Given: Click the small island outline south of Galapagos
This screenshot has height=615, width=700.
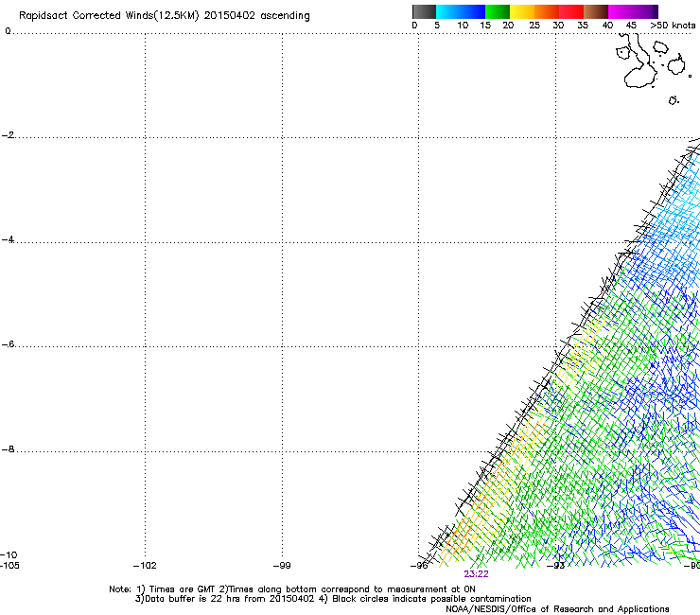Looking at the screenshot, I should (x=674, y=100).
